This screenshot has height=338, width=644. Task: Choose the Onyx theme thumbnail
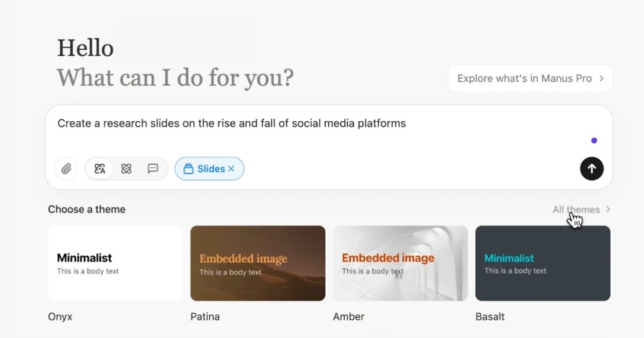pyautogui.click(x=116, y=263)
